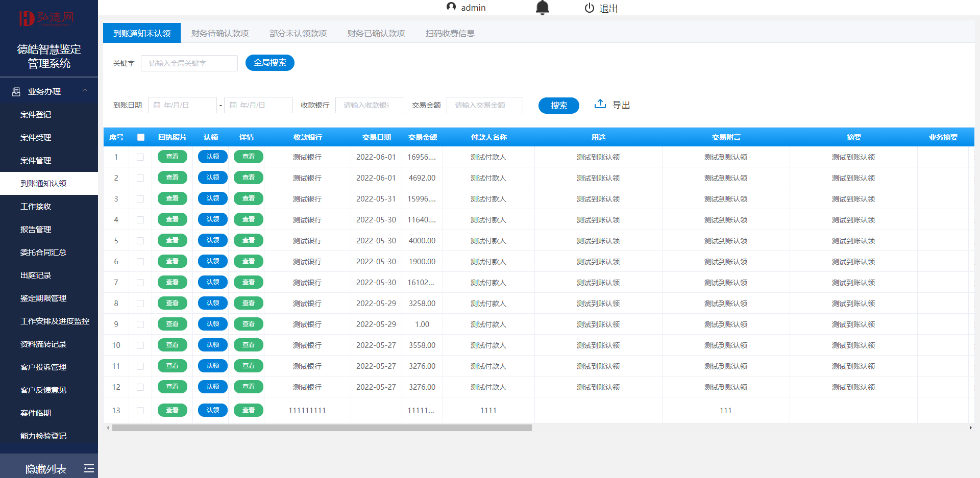Open 工作接收 in sidebar
This screenshot has height=478, width=980.
click(49, 206)
